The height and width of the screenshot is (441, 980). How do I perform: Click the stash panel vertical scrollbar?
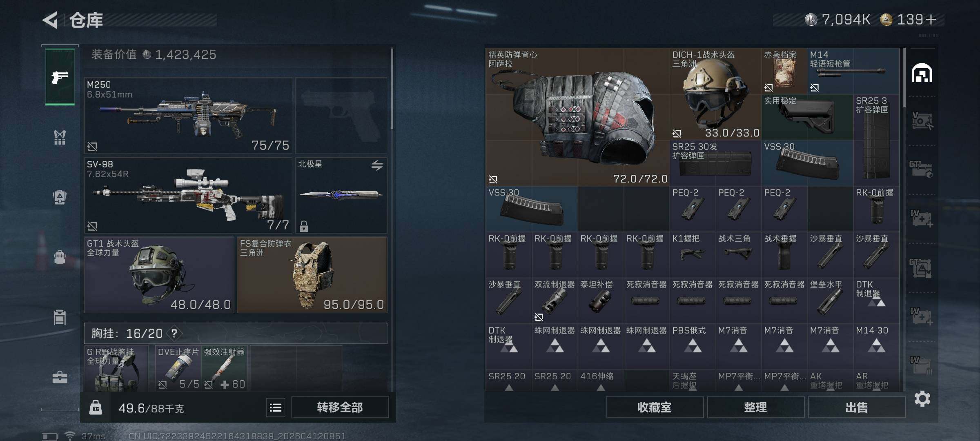click(904, 78)
